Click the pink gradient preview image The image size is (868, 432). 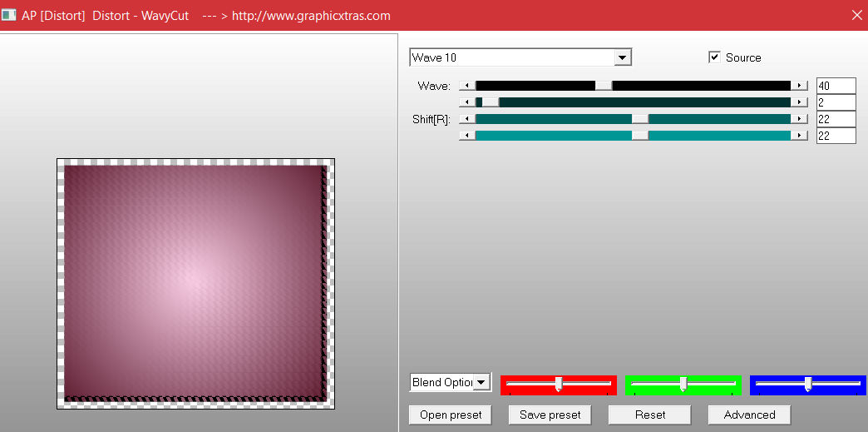(x=194, y=283)
